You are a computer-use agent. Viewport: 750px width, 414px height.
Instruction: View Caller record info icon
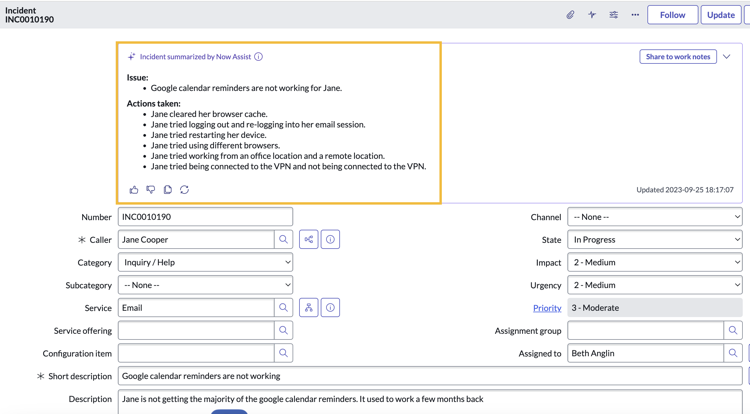point(331,240)
